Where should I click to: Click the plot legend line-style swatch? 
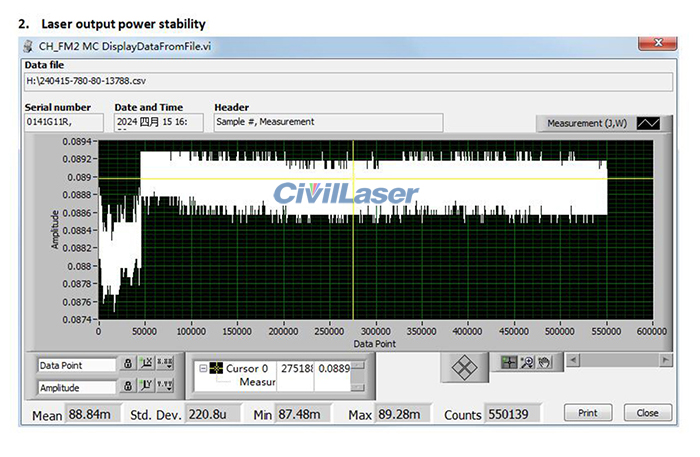[648, 123]
